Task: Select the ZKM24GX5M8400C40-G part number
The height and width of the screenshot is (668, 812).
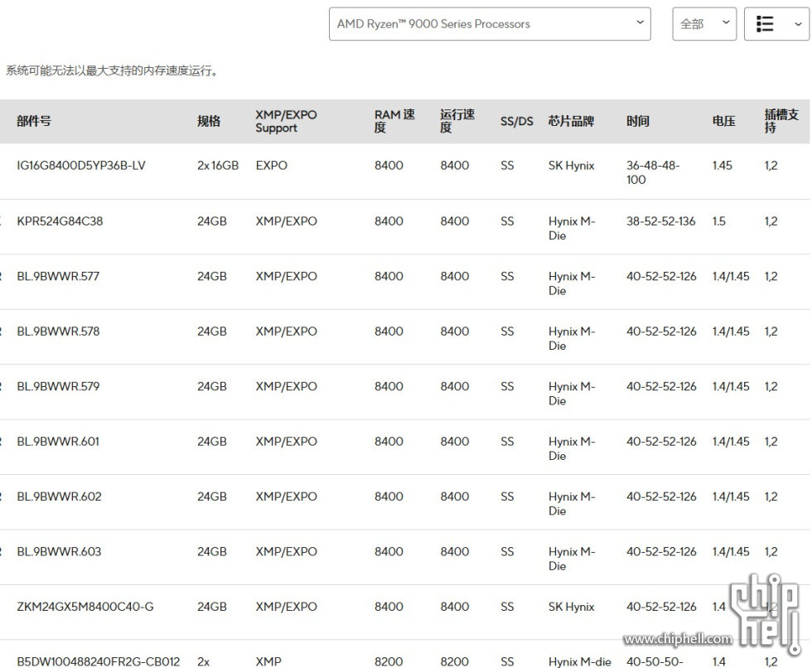Action: [85, 607]
